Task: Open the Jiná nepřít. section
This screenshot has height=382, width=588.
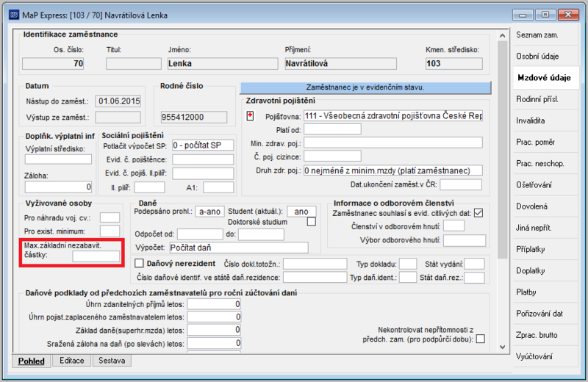Action: click(545, 228)
